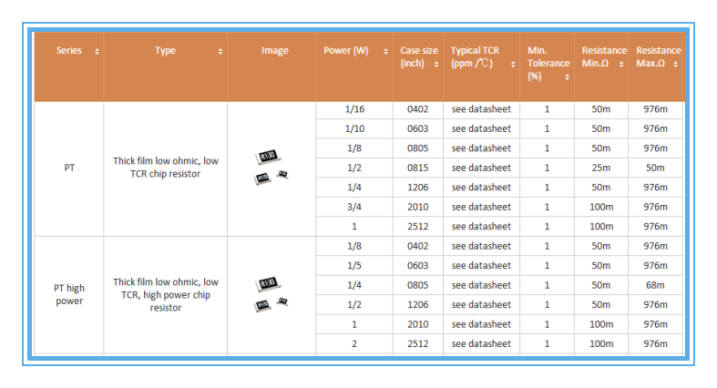The height and width of the screenshot is (388, 717).
Task: Select the 25m resistance min cell
Action: point(601,168)
